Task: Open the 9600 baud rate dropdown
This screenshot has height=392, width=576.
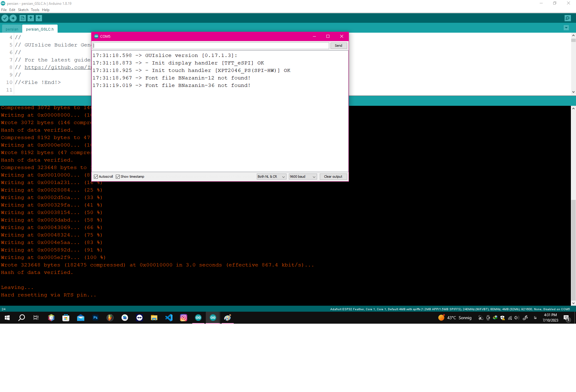Action: coord(302,177)
